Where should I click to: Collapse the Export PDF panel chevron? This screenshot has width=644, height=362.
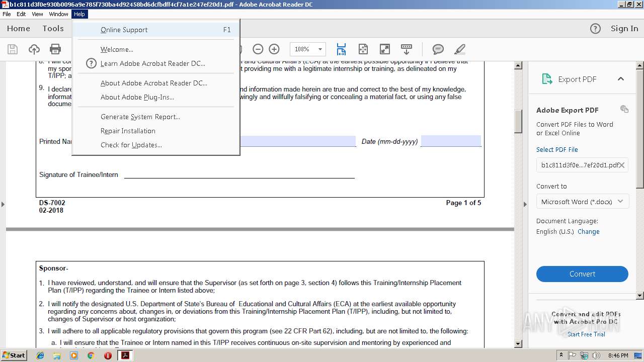[x=621, y=79]
